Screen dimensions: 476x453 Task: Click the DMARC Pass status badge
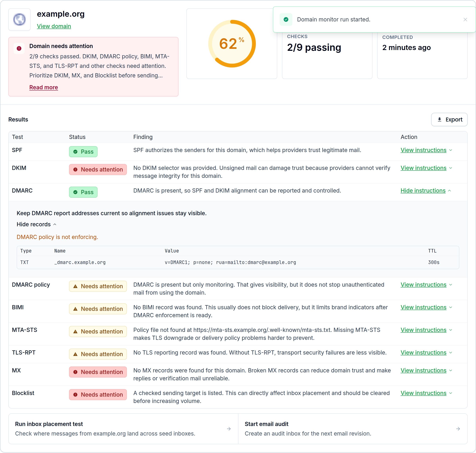click(83, 192)
